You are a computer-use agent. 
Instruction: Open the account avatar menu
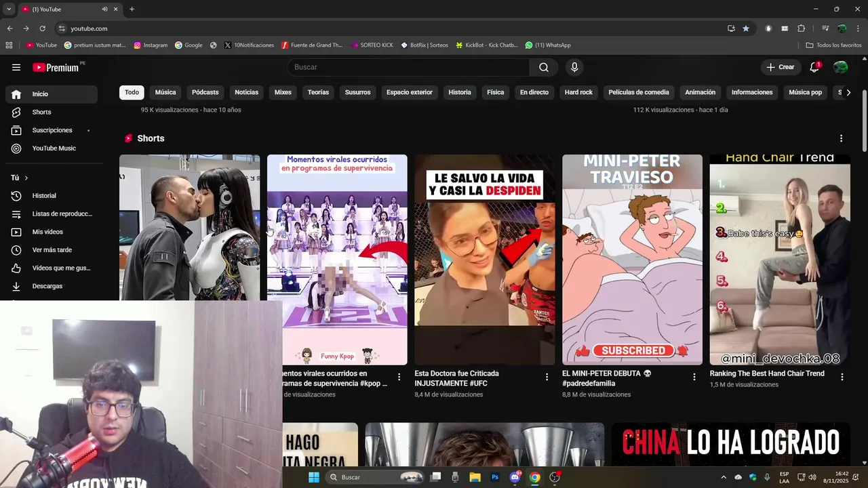point(840,67)
